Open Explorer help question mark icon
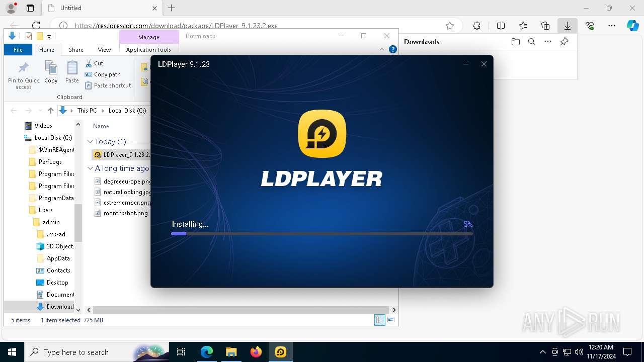This screenshot has width=644, height=362. point(393,49)
